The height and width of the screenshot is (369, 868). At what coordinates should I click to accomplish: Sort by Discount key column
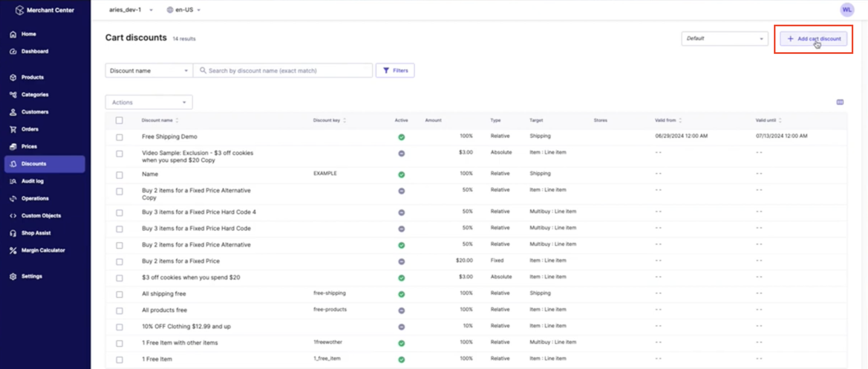click(329, 121)
